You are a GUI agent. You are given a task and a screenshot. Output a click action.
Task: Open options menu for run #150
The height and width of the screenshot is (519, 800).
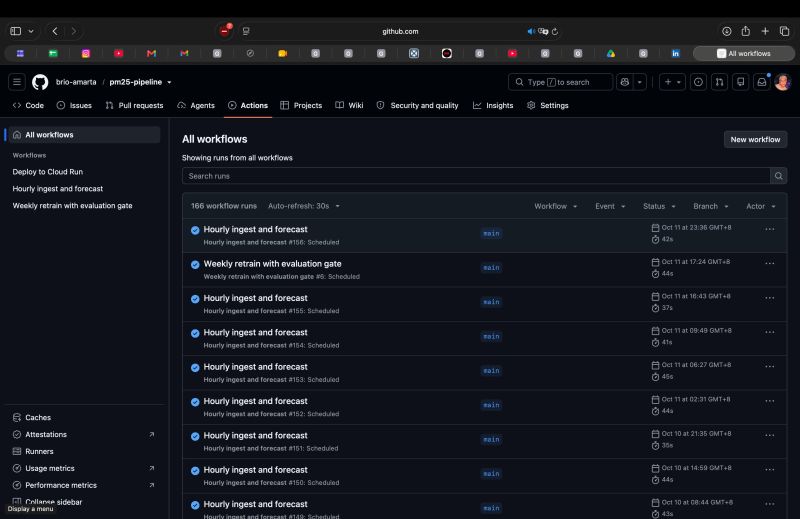pyautogui.click(x=769, y=469)
